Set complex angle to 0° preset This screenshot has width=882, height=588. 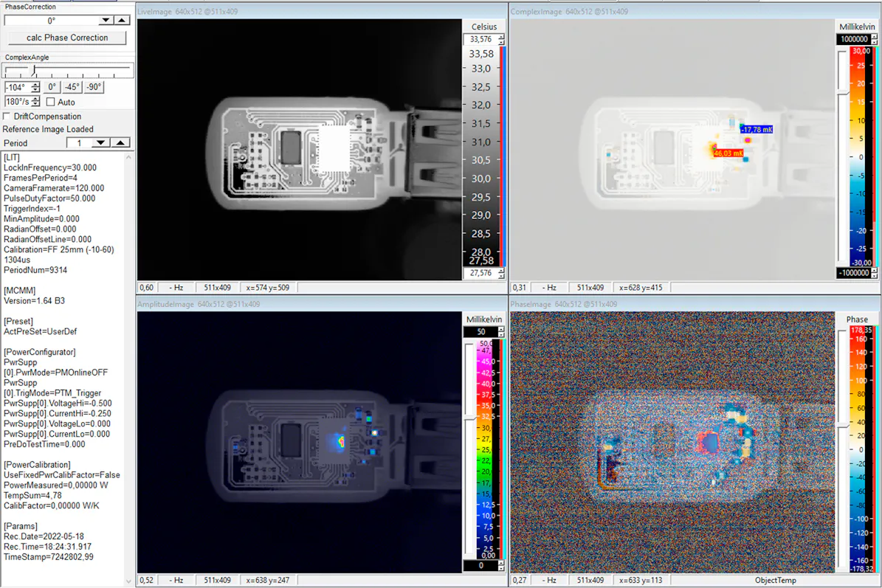point(52,87)
